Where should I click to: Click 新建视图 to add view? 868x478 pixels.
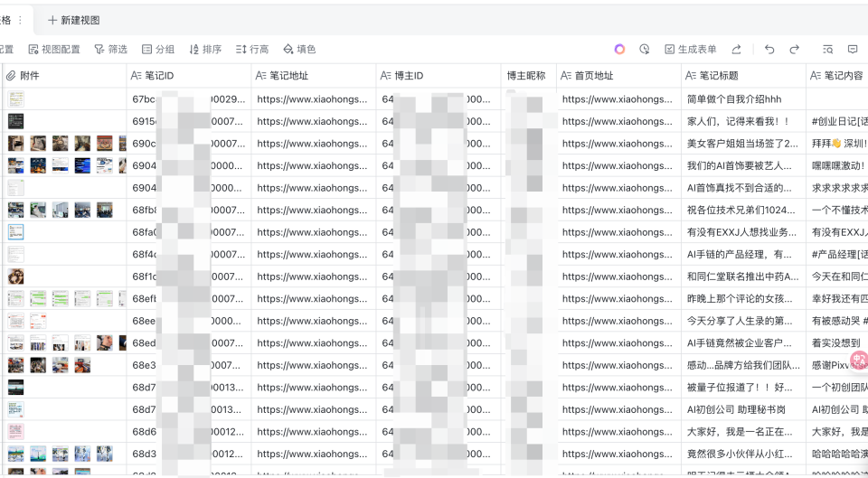(74, 20)
